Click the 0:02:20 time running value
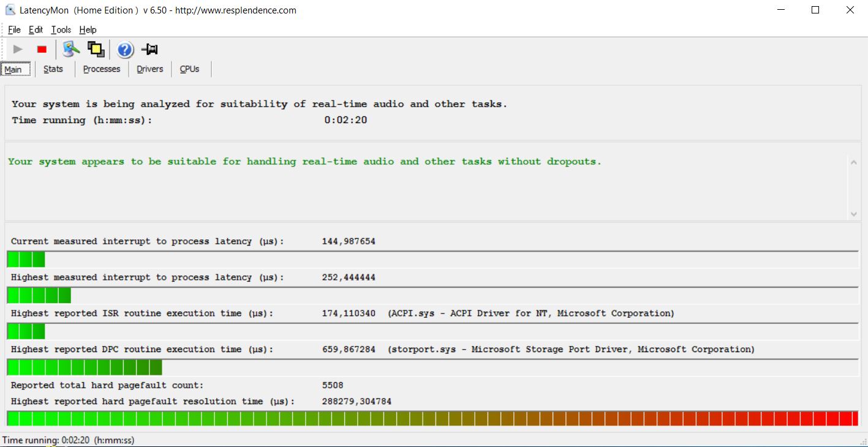Screen dimensions: 868x447 (x=345, y=120)
